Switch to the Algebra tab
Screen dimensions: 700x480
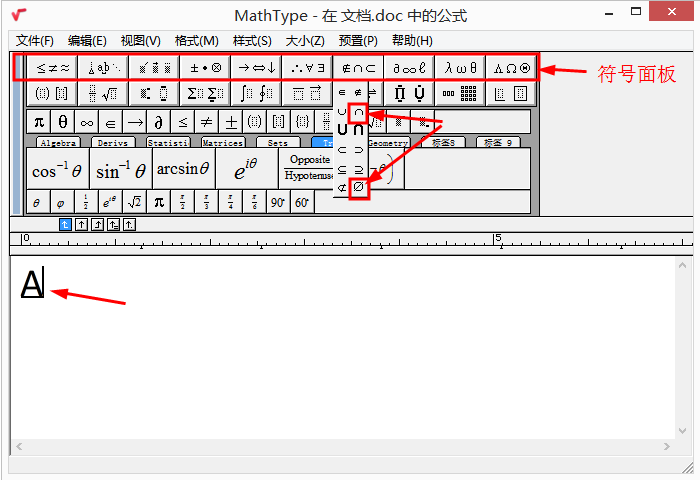[x=58, y=142]
